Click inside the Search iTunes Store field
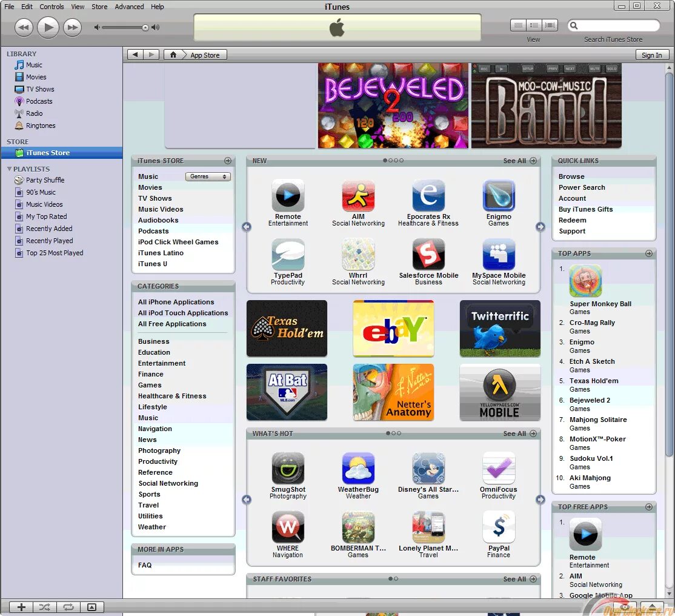Viewport: 675px width, 616px height. click(x=615, y=25)
